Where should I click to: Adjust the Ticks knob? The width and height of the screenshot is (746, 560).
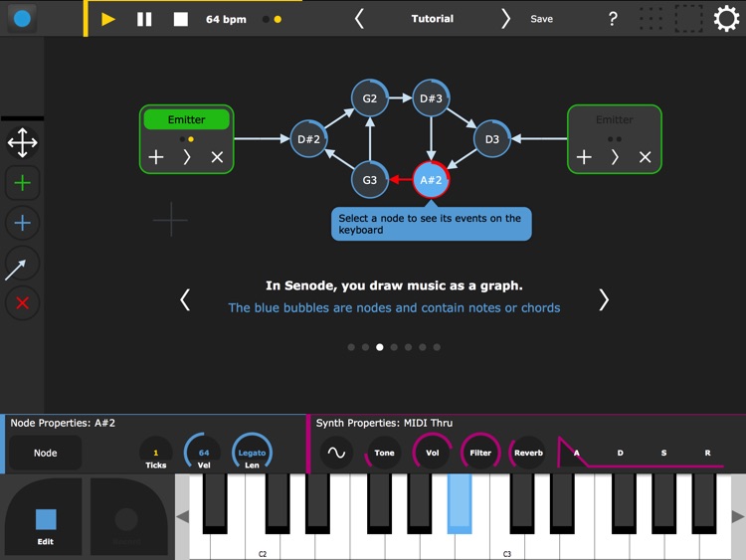pos(156,453)
